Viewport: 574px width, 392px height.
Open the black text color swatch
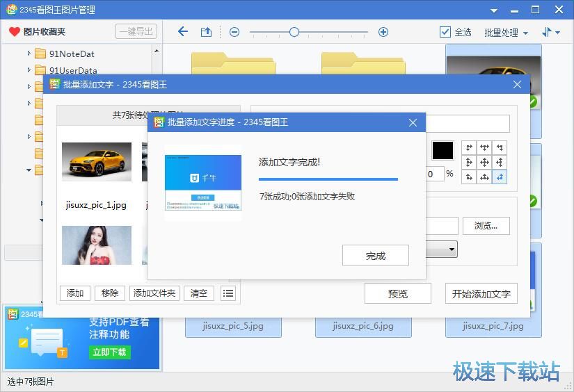click(x=443, y=150)
